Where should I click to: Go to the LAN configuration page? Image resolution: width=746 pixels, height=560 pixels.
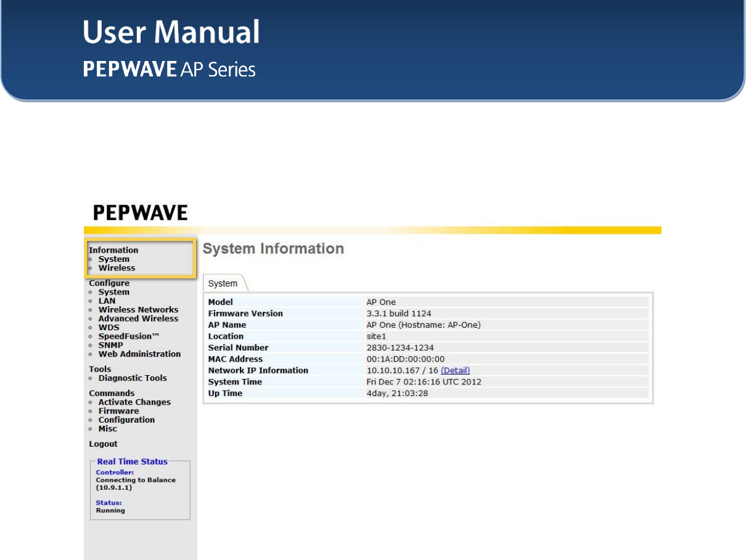pos(107,301)
